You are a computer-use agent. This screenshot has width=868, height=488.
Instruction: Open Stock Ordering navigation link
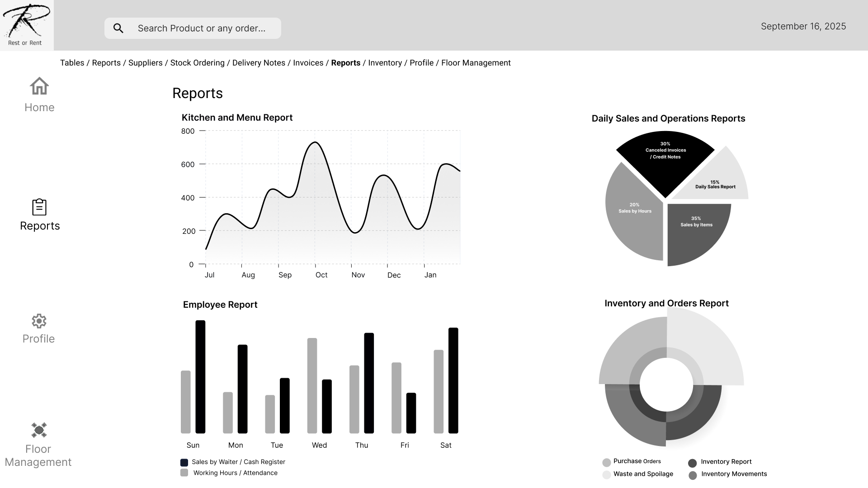197,63
